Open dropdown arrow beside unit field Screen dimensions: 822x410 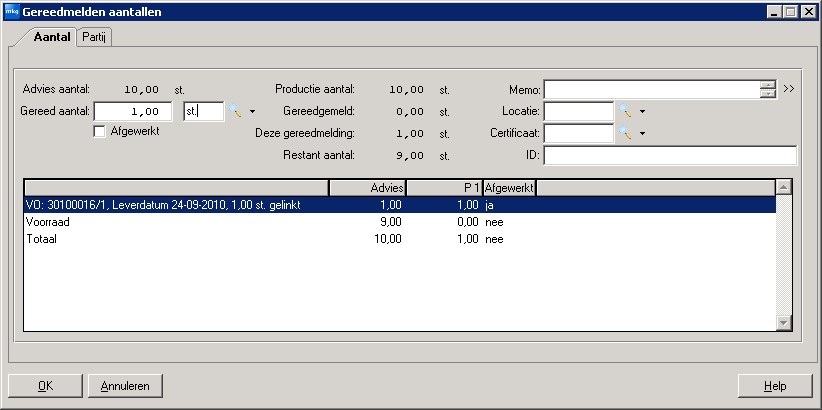[252, 112]
